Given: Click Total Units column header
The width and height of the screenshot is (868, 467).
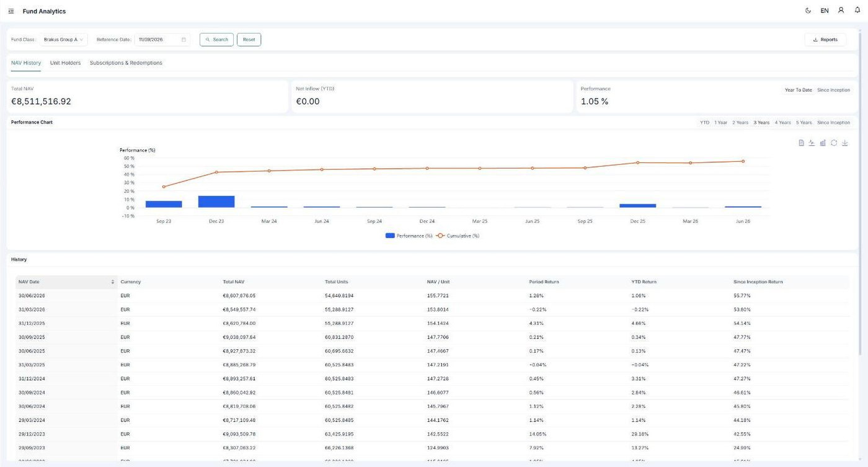Looking at the screenshot, I should [x=336, y=282].
